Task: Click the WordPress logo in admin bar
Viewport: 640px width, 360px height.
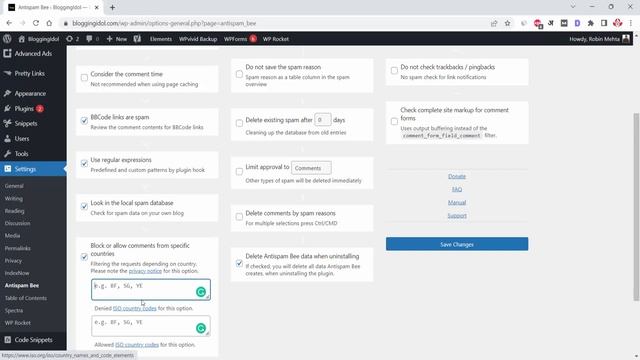Action: pyautogui.click(x=7, y=39)
